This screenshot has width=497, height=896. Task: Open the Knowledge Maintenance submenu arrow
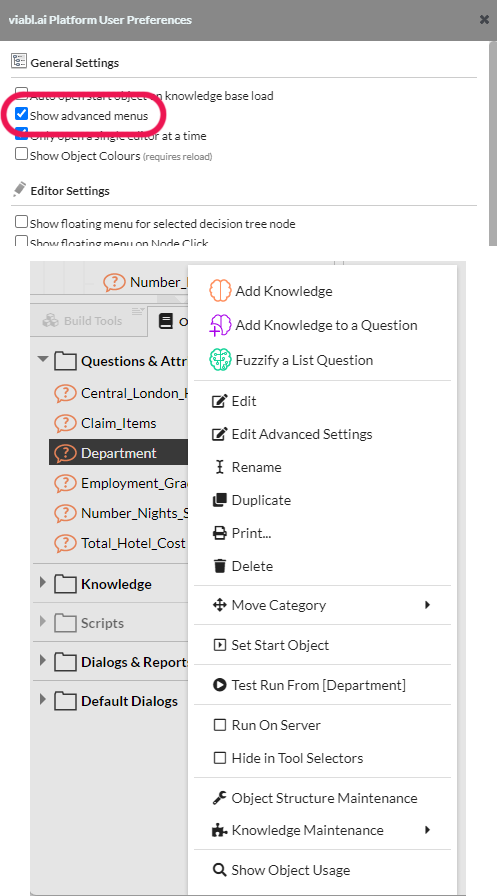(427, 830)
